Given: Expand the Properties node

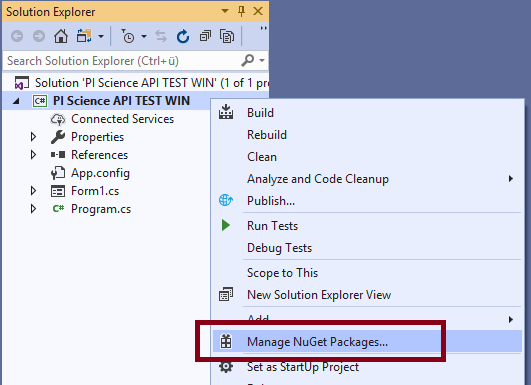Looking at the screenshot, I should (x=33, y=137).
